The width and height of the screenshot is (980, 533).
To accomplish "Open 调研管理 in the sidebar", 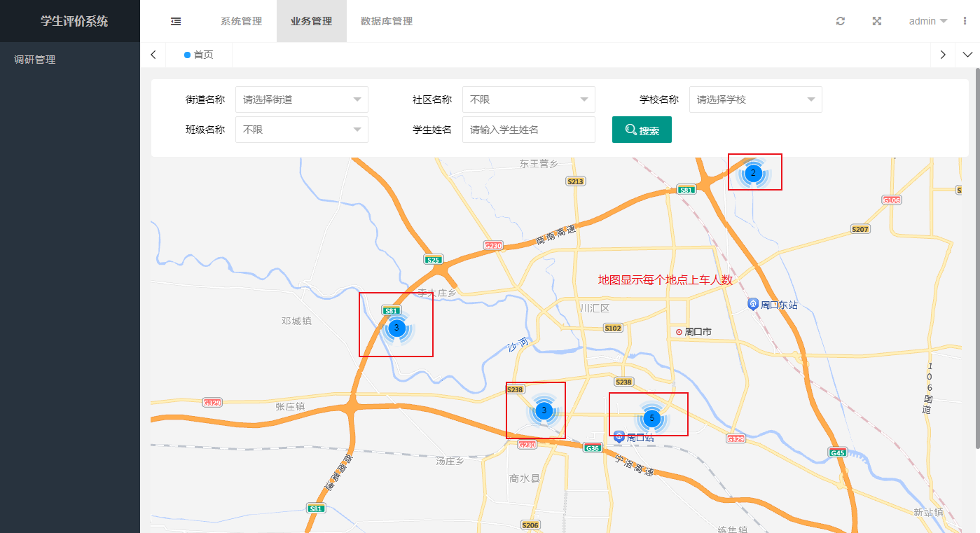I will pos(35,60).
